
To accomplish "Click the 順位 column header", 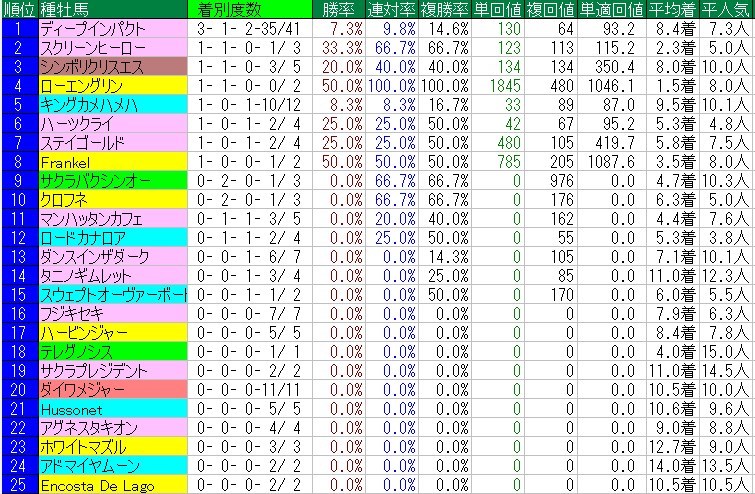I will point(19,9).
